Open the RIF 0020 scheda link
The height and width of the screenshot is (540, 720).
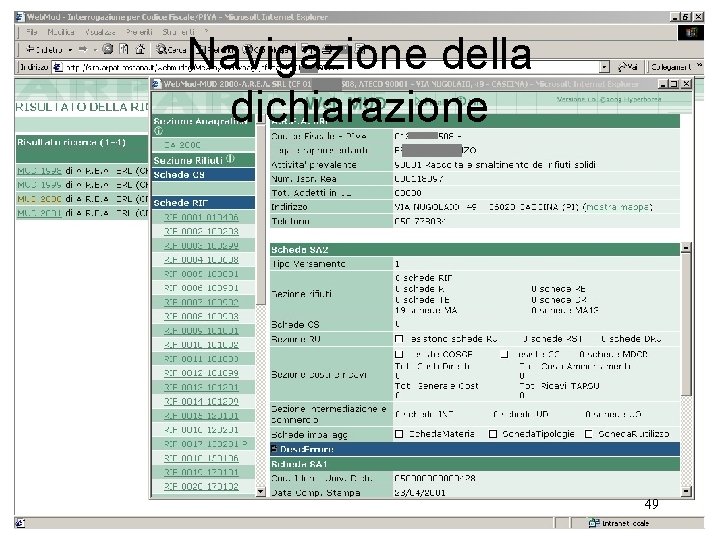pyautogui.click(x=202, y=486)
